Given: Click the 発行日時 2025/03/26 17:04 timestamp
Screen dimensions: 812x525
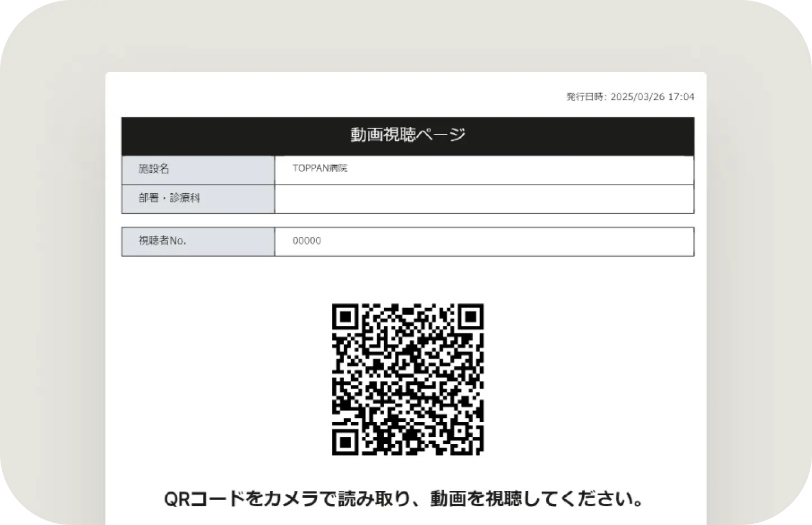Looking at the screenshot, I should 630,96.
